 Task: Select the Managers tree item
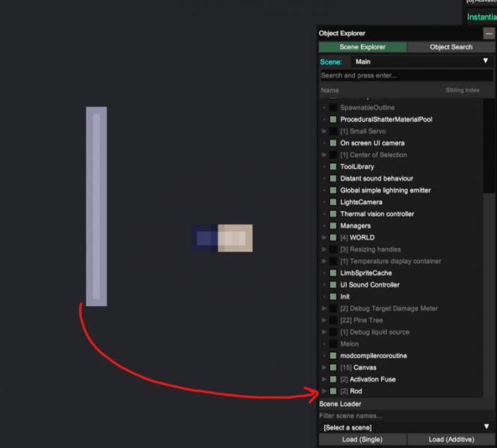355,225
